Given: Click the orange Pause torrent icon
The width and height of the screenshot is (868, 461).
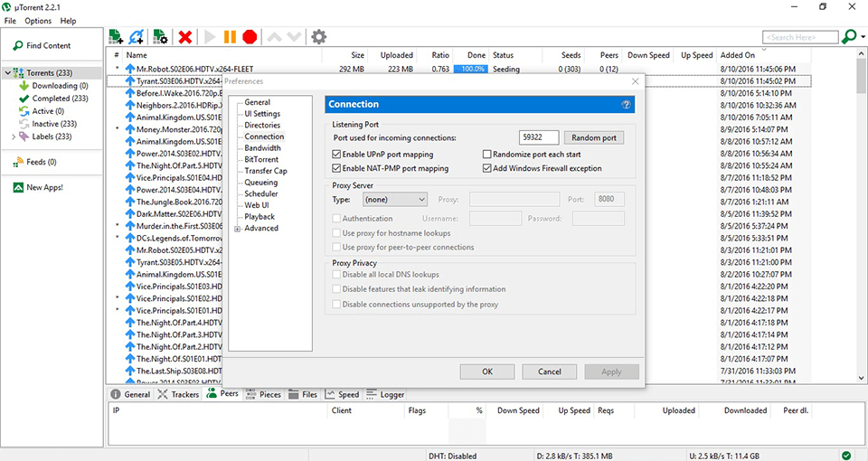Looking at the screenshot, I should (x=230, y=37).
